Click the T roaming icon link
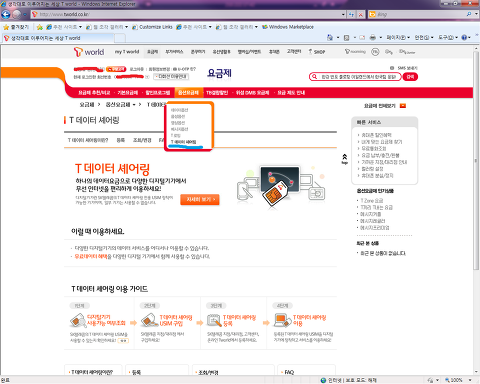 pyautogui.click(x=355, y=52)
